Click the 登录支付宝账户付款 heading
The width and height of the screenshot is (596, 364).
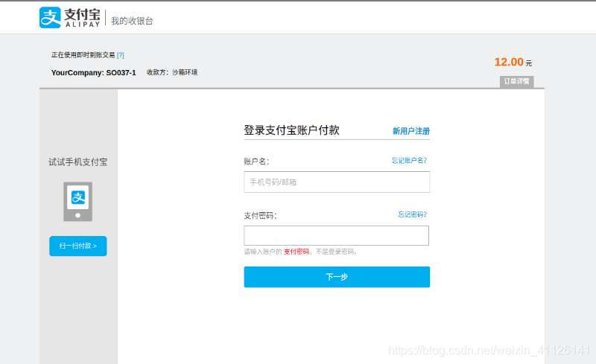tap(291, 130)
